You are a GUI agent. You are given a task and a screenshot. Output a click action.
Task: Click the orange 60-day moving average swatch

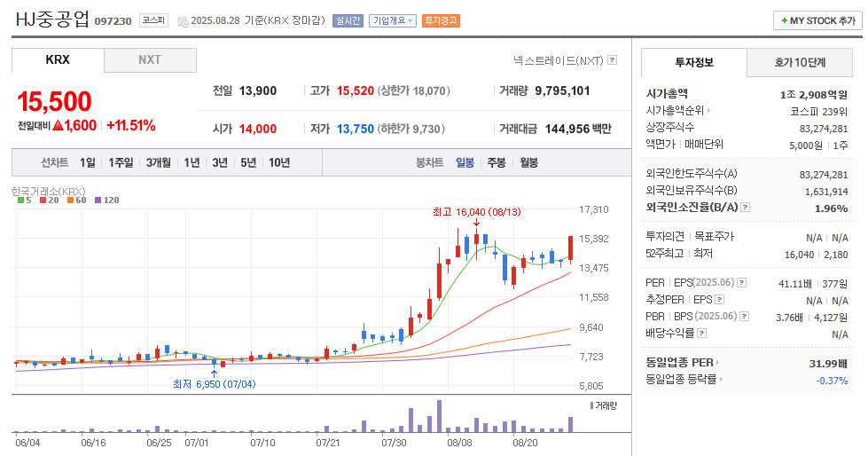(x=70, y=200)
